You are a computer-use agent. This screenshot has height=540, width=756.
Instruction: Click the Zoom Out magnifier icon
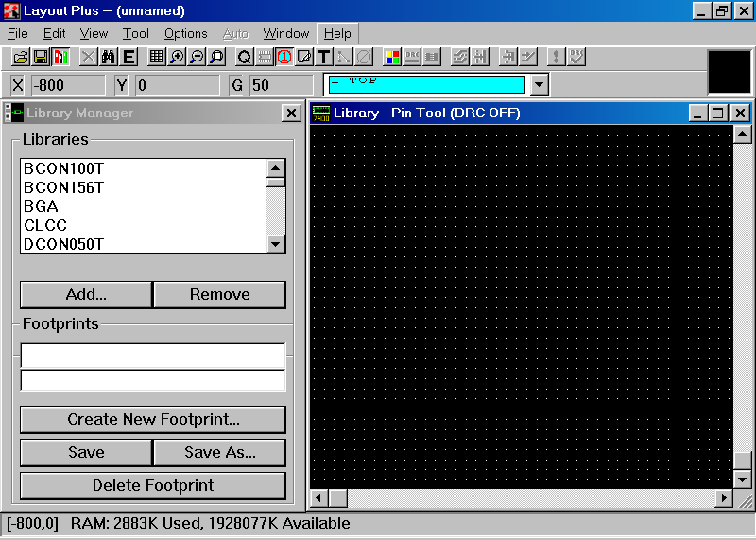[x=197, y=57]
